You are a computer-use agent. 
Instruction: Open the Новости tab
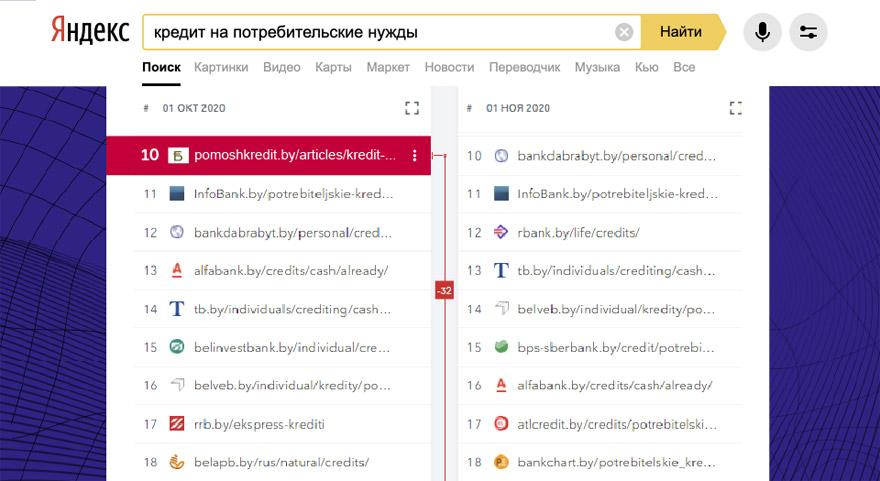point(449,67)
